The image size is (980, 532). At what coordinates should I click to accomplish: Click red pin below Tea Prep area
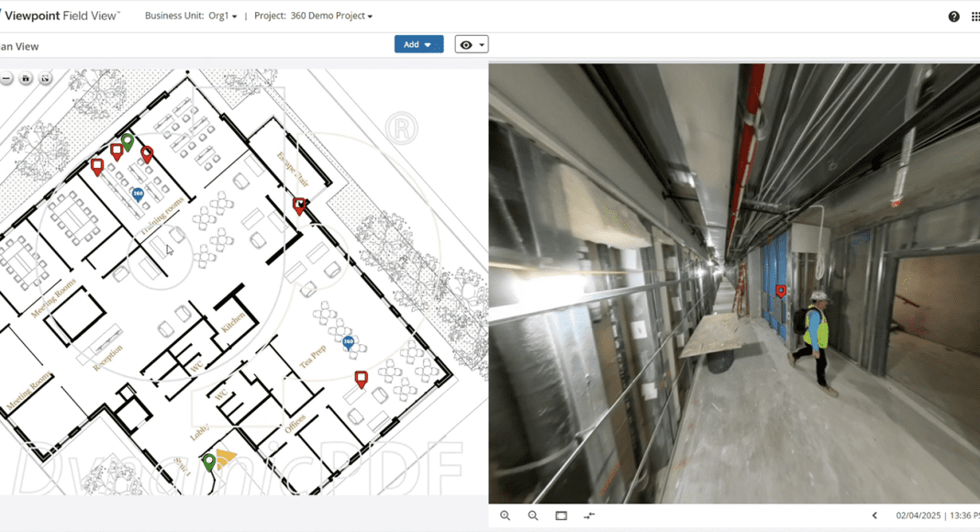pos(362,378)
